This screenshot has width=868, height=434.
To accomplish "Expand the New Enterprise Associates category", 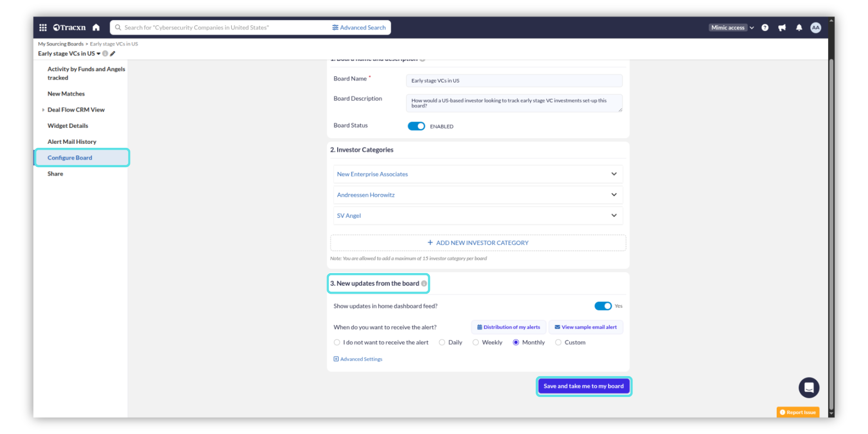I will point(613,174).
